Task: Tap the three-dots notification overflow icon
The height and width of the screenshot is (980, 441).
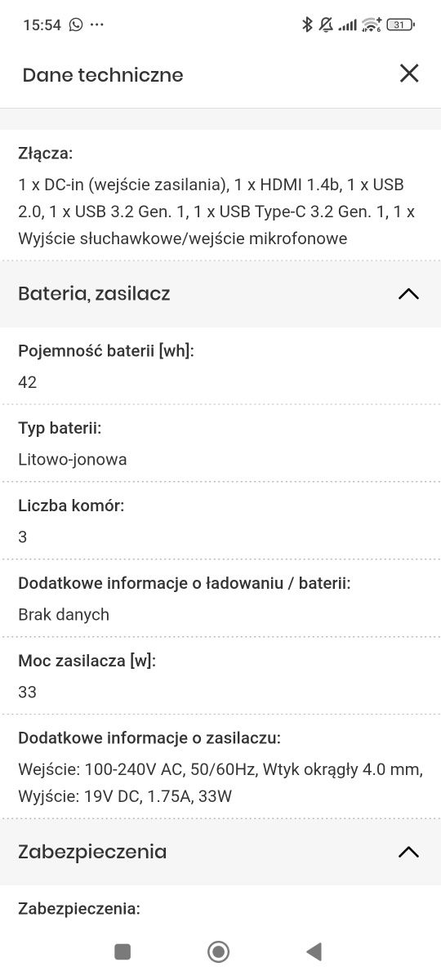Action: 97,24
